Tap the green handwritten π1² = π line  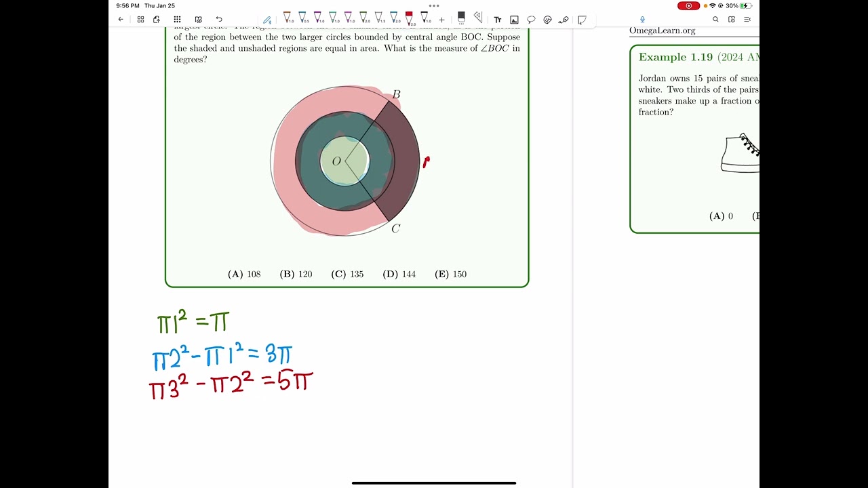pos(193,322)
